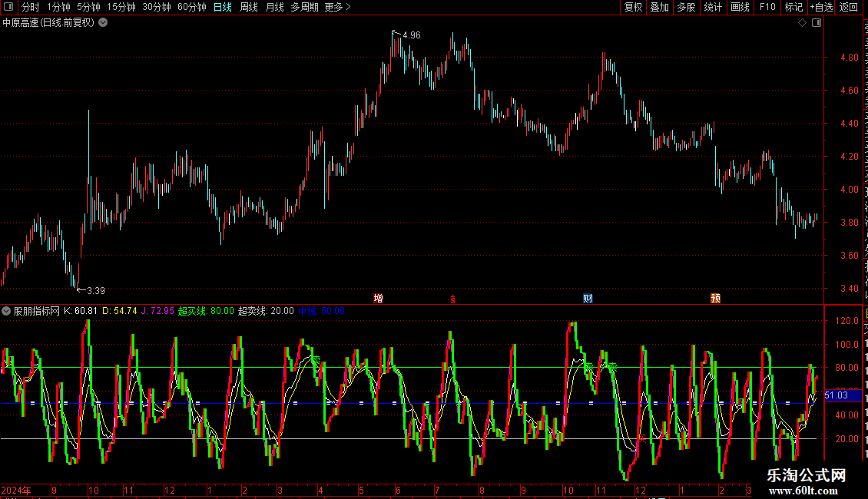The height and width of the screenshot is (499, 868).
Task: Click the red $ event marker
Action: pos(453,299)
